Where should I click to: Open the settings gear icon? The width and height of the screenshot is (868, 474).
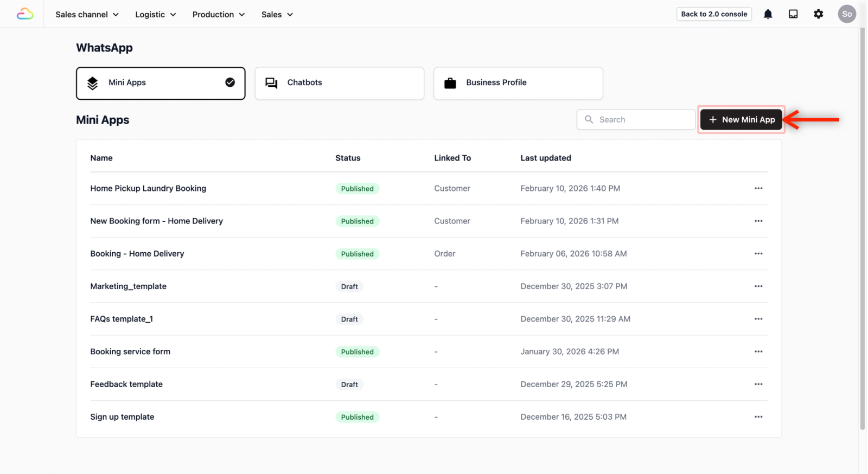click(x=818, y=14)
